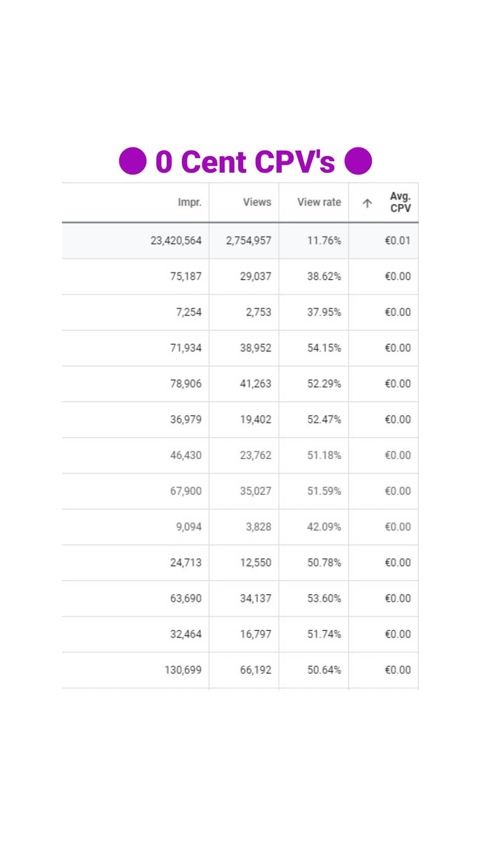Click the total impressions value 23,420,564

pos(176,241)
